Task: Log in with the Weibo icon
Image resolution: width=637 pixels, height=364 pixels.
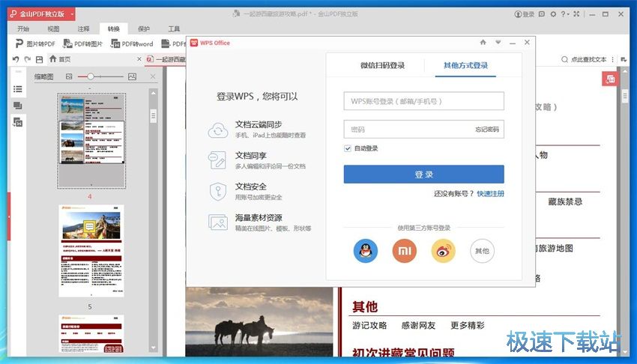Action: [443, 251]
